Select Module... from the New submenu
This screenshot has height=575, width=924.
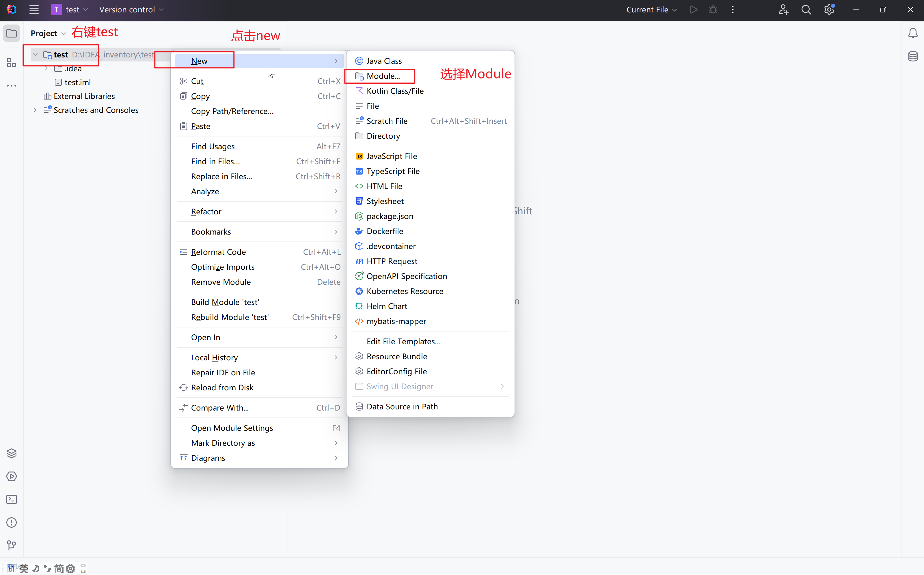coord(383,76)
